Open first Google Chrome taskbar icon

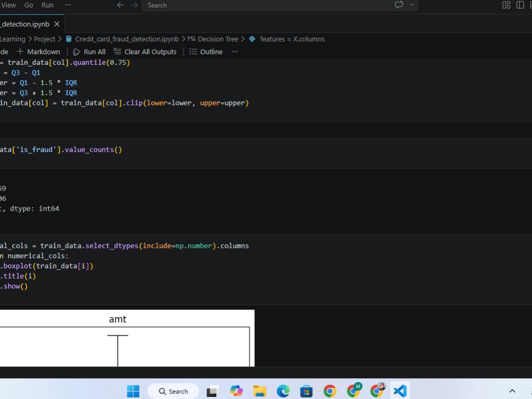pos(329,391)
